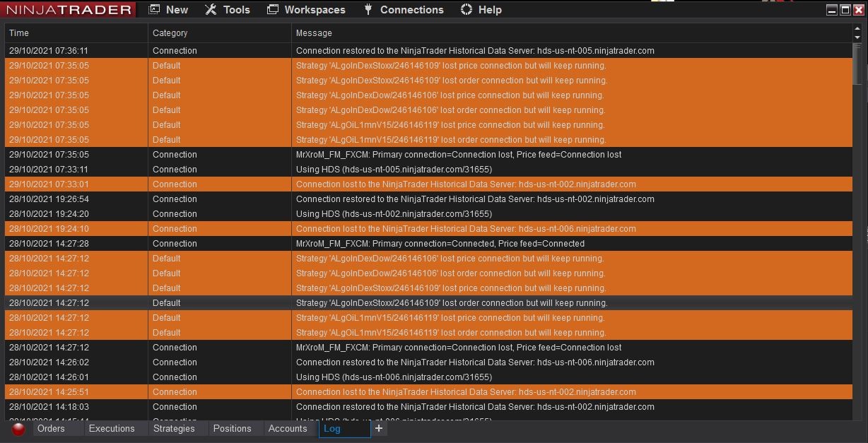
Task: Click the Connections plug icon
Action: 368,9
